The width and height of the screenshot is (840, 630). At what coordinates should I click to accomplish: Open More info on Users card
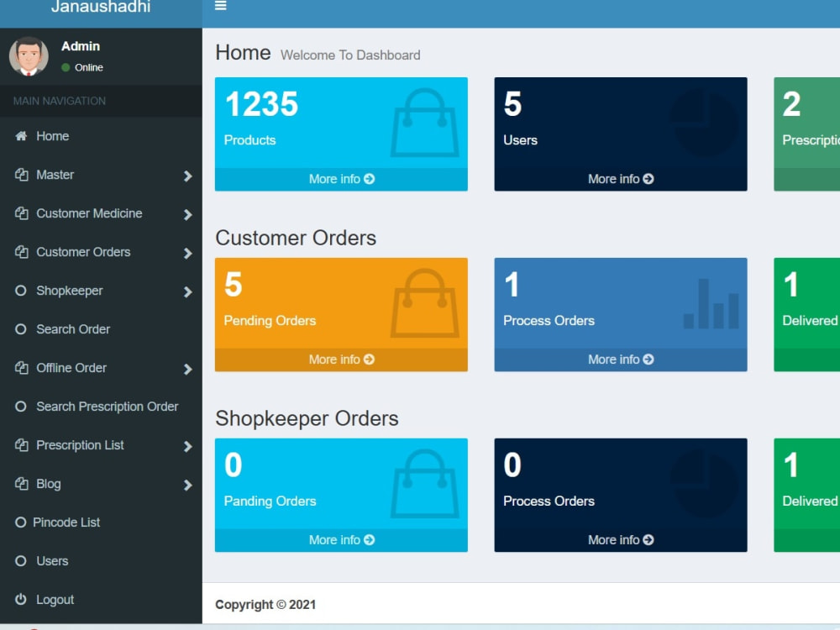(621, 179)
